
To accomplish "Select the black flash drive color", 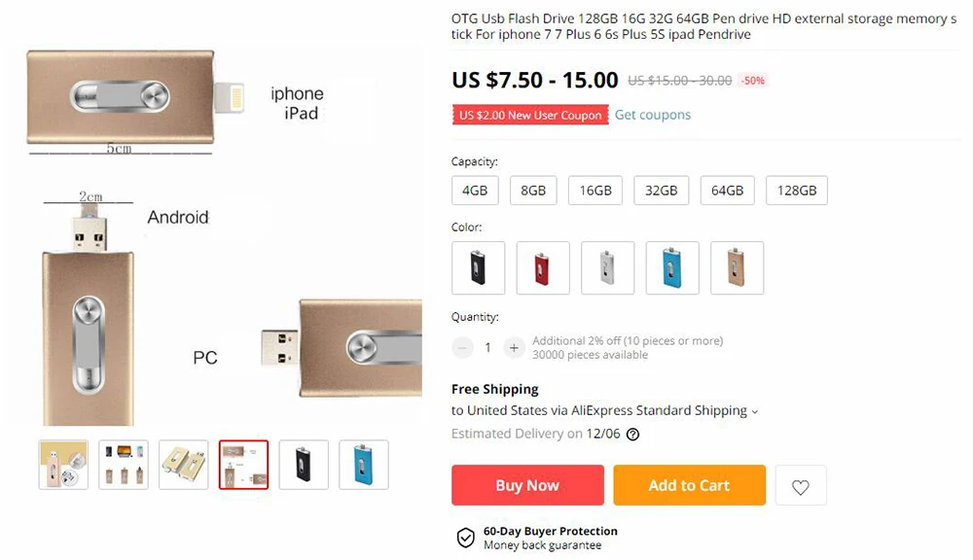I will click(478, 268).
